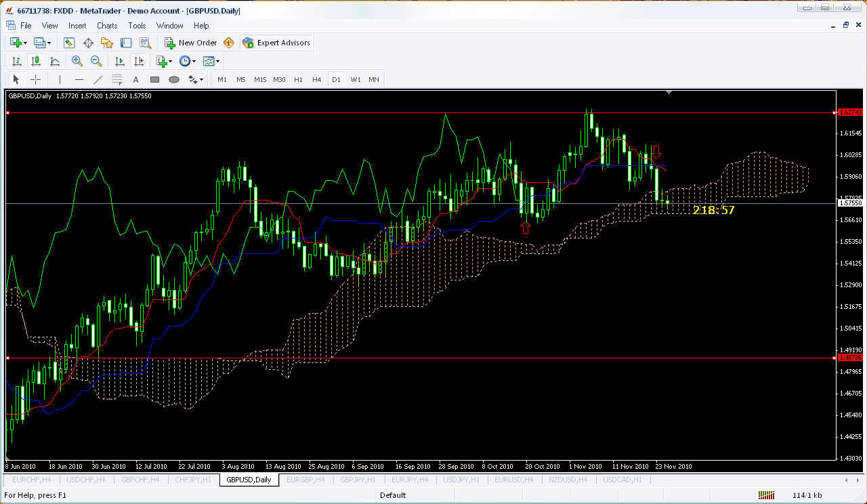Viewport: 867px width, 504px height.
Task: Click the Default profile status text
Action: (x=393, y=495)
